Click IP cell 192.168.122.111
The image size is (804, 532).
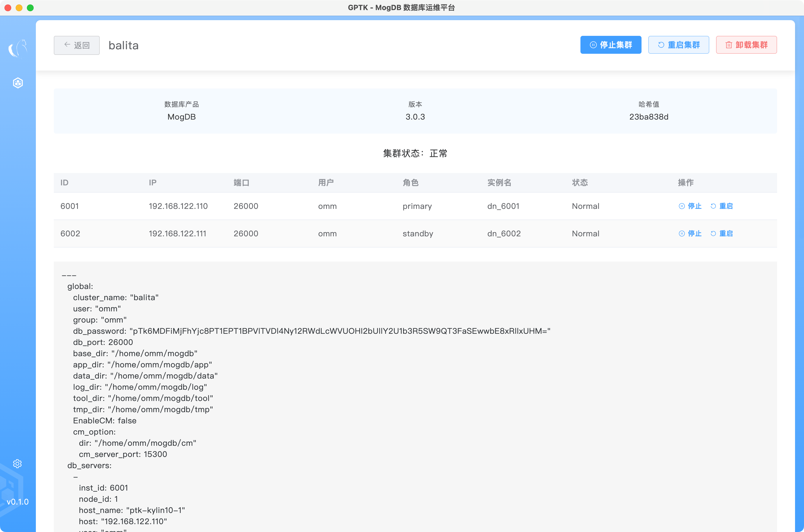[178, 234]
